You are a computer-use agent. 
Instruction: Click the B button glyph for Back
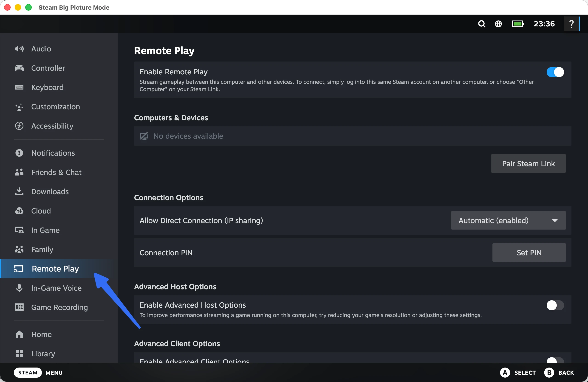pyautogui.click(x=549, y=372)
